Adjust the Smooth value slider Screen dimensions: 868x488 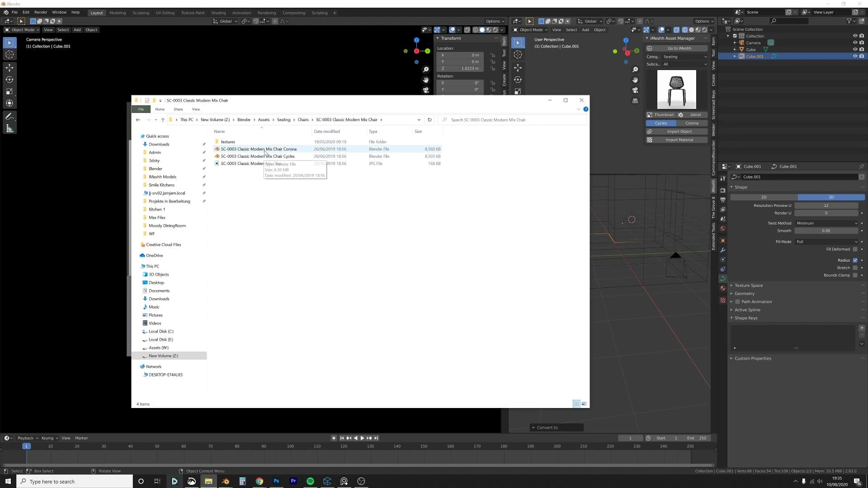coord(826,231)
